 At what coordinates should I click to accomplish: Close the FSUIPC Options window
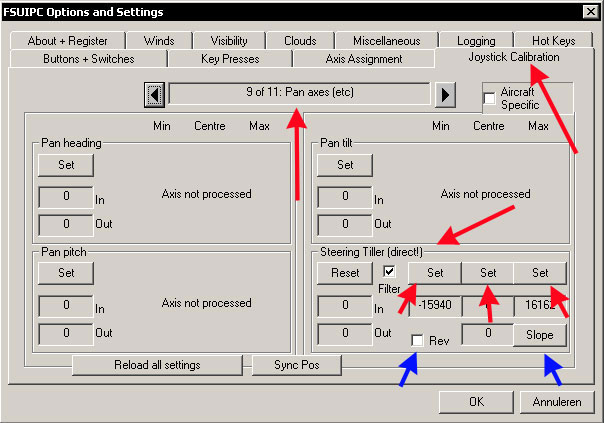coord(591,12)
